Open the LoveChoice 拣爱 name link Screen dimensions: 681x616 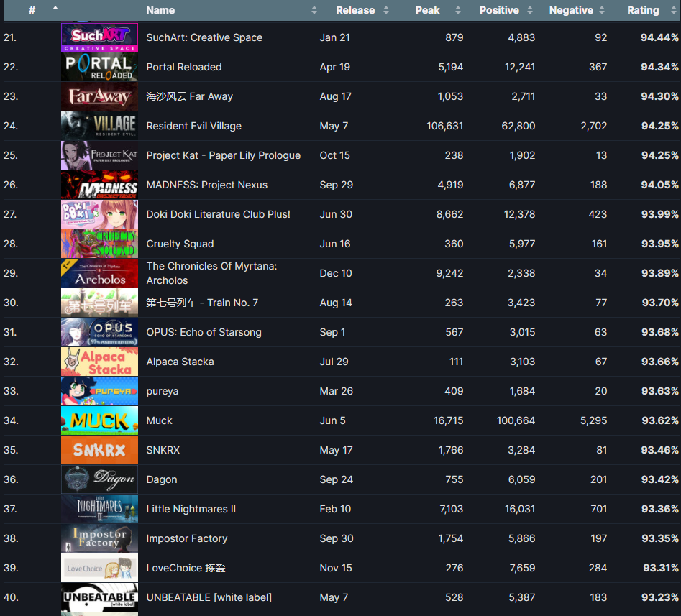click(x=186, y=569)
